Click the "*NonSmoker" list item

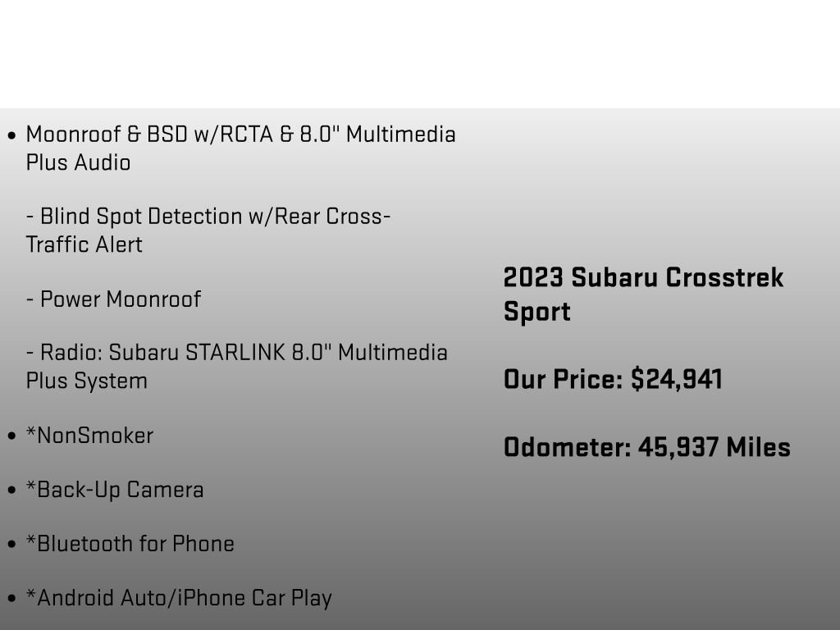pos(89,435)
